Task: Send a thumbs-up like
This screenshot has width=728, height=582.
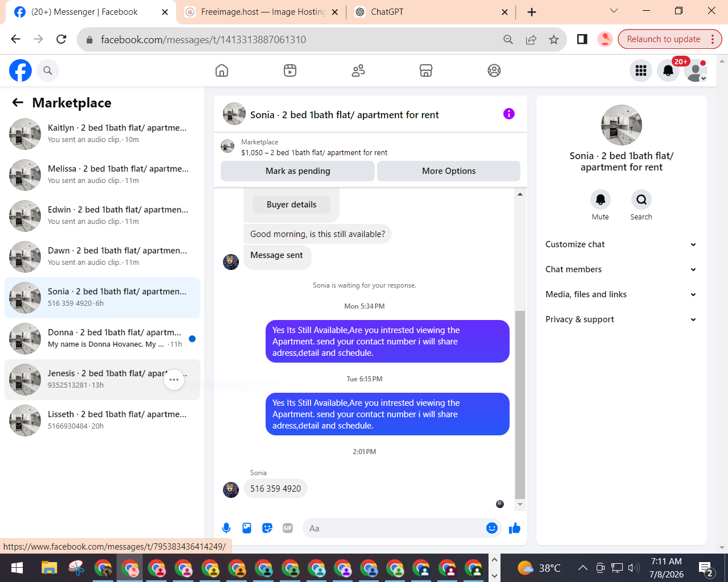Action: 515,528
